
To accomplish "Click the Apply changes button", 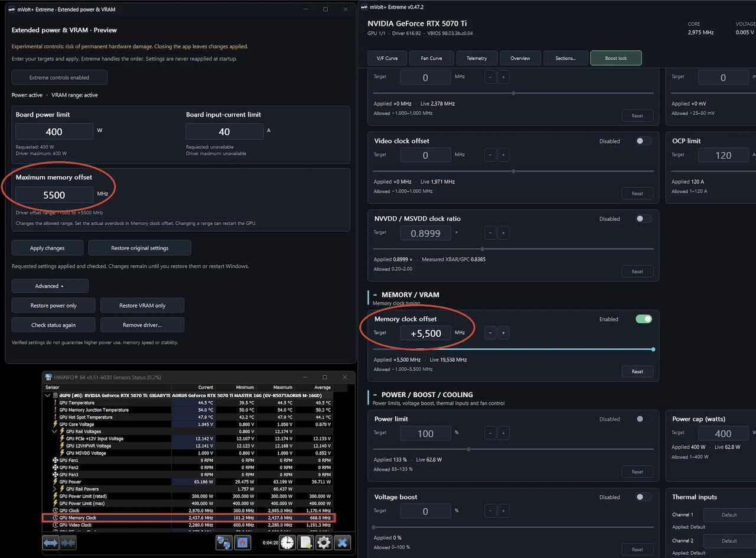I will pos(48,248).
